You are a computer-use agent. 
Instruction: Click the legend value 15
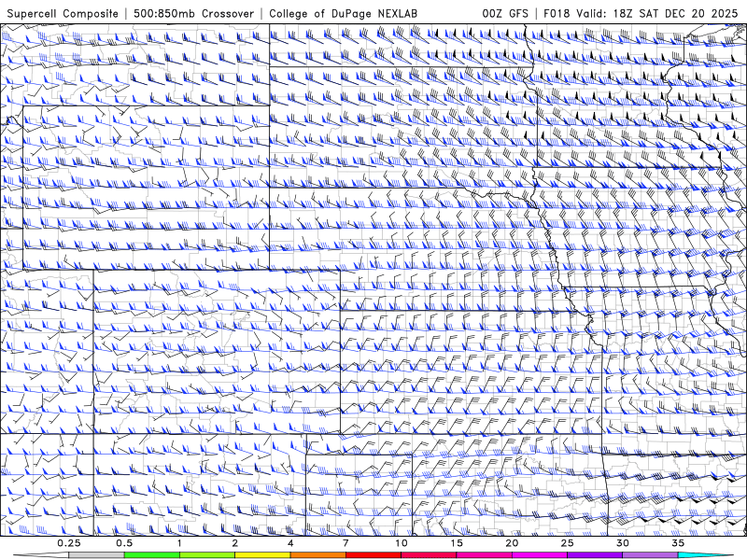pyautogui.click(x=457, y=543)
